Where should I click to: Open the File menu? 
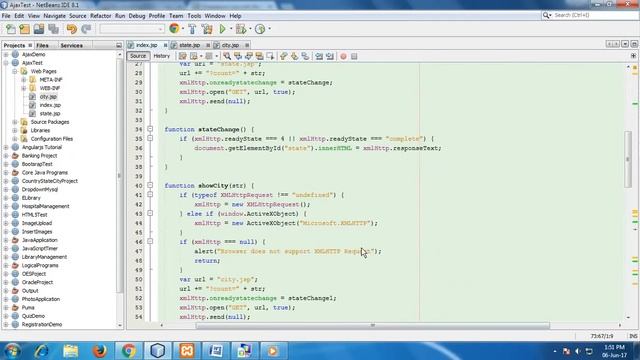[x=6, y=16]
